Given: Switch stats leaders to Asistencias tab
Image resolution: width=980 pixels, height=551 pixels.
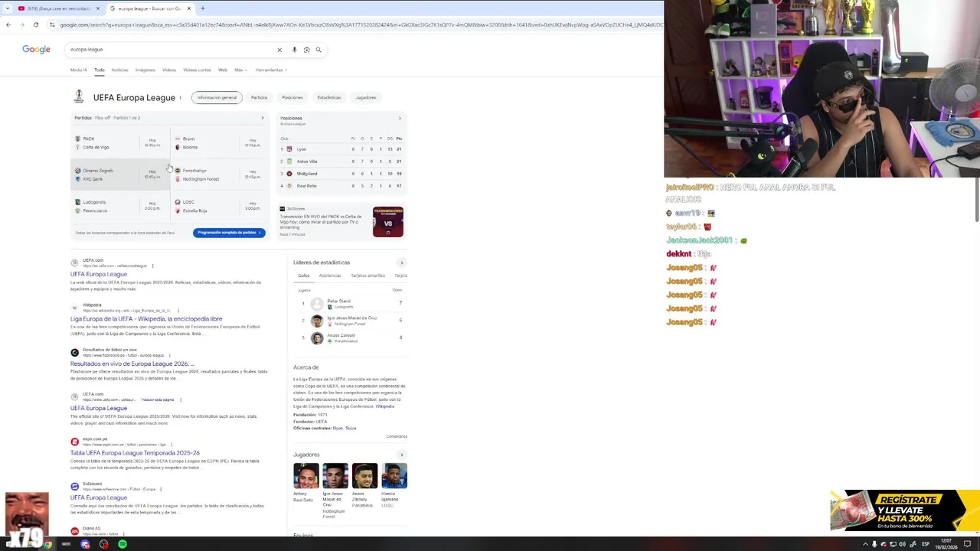Looking at the screenshot, I should (330, 275).
